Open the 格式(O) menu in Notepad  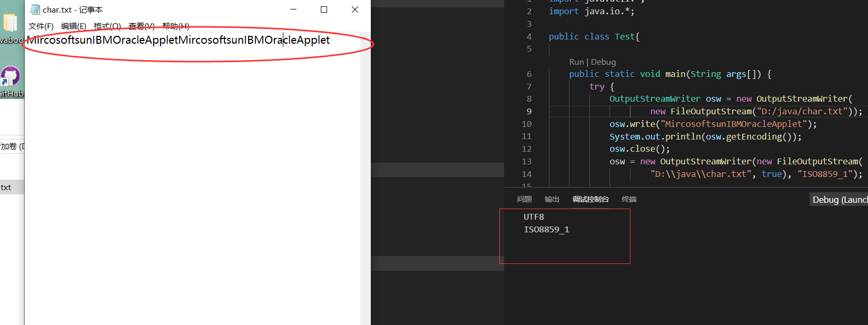[107, 26]
